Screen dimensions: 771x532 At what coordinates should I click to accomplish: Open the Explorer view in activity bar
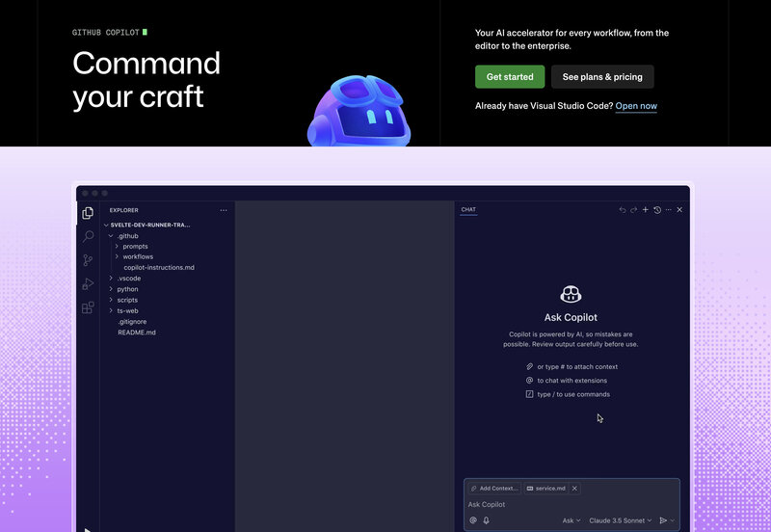[88, 213]
